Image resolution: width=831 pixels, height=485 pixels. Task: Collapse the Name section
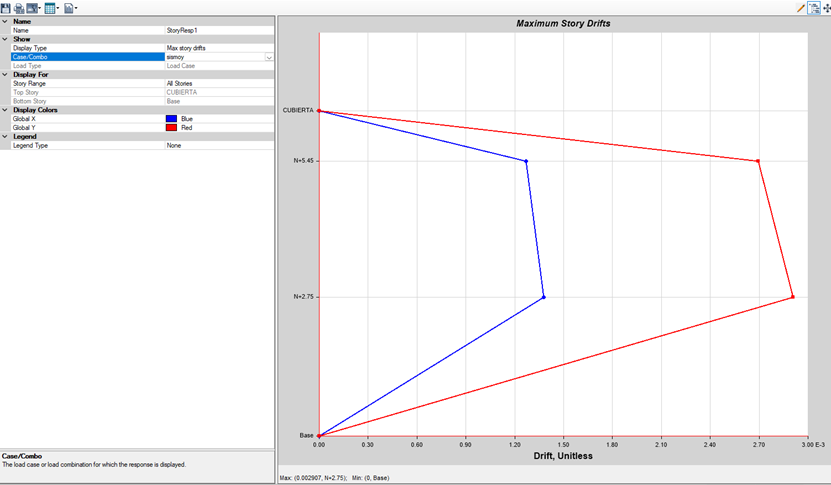point(5,21)
